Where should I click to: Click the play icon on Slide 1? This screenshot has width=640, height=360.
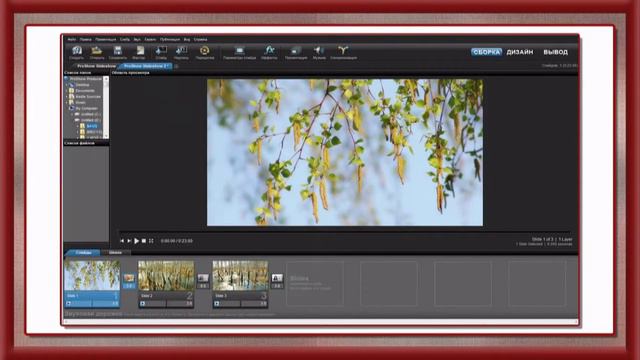click(x=69, y=304)
